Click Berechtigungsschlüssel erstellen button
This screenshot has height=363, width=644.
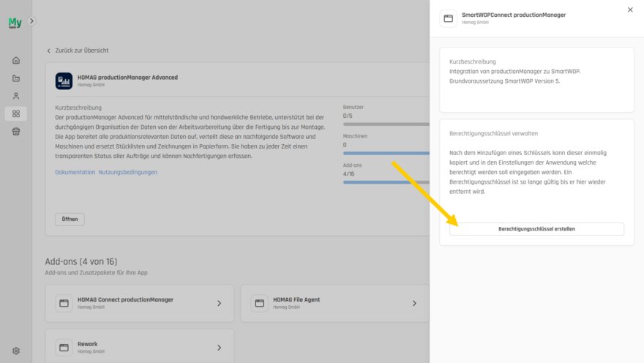point(536,229)
